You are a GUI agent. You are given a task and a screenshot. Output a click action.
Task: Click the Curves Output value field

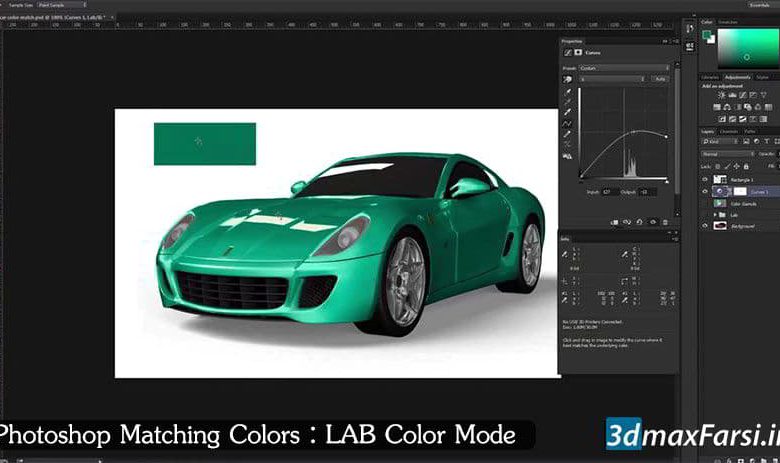(647, 192)
